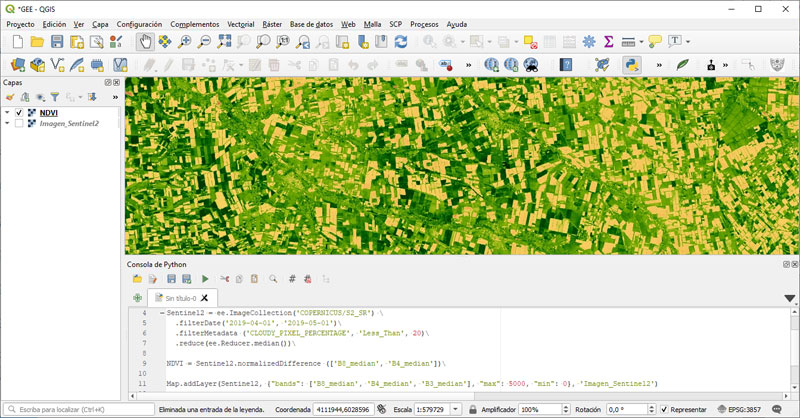Image resolution: width=800 pixels, height=418 pixels.
Task: Save the script in the Python console
Action: (x=171, y=279)
